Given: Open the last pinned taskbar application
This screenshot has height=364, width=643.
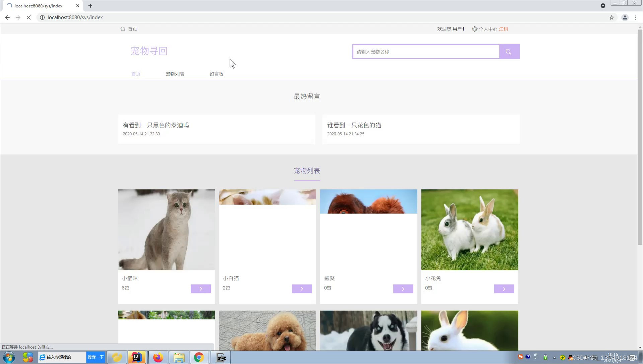Looking at the screenshot, I should tap(221, 357).
